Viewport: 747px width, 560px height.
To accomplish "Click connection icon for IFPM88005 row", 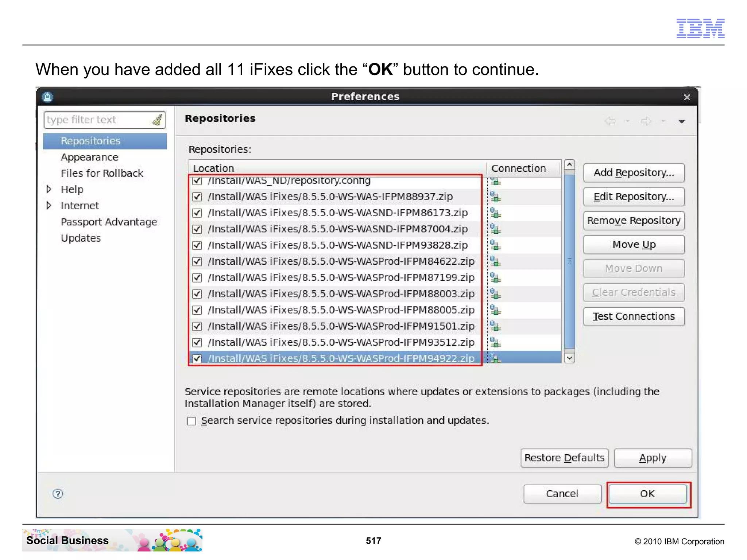I will tap(495, 310).
